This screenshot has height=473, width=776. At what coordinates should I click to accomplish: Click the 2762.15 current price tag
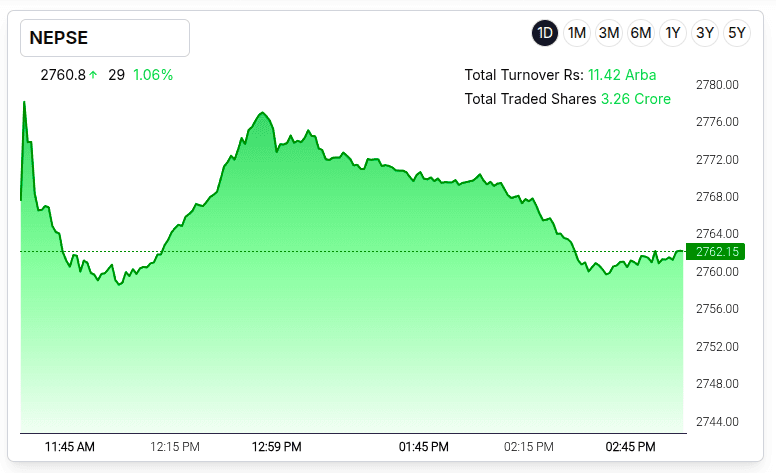pos(717,252)
